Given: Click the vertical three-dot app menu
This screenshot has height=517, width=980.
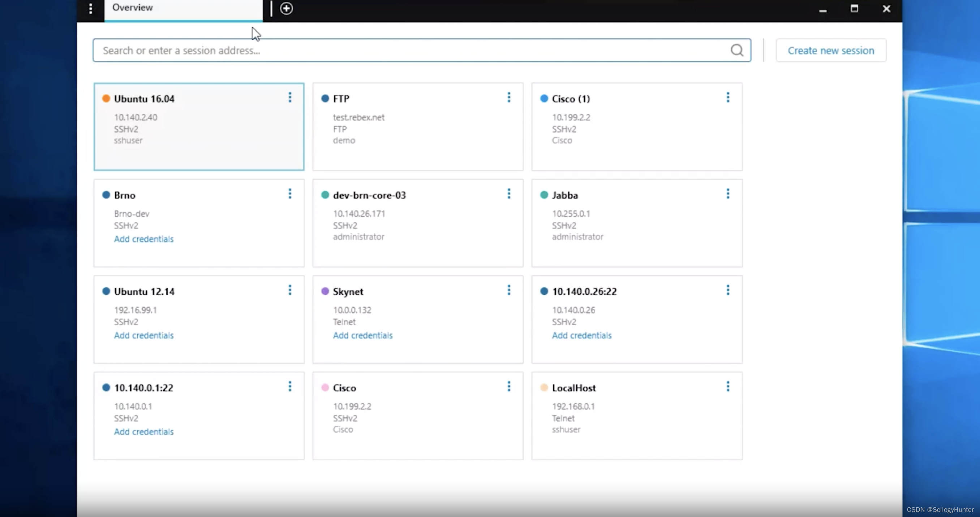Looking at the screenshot, I should pyautogui.click(x=91, y=8).
